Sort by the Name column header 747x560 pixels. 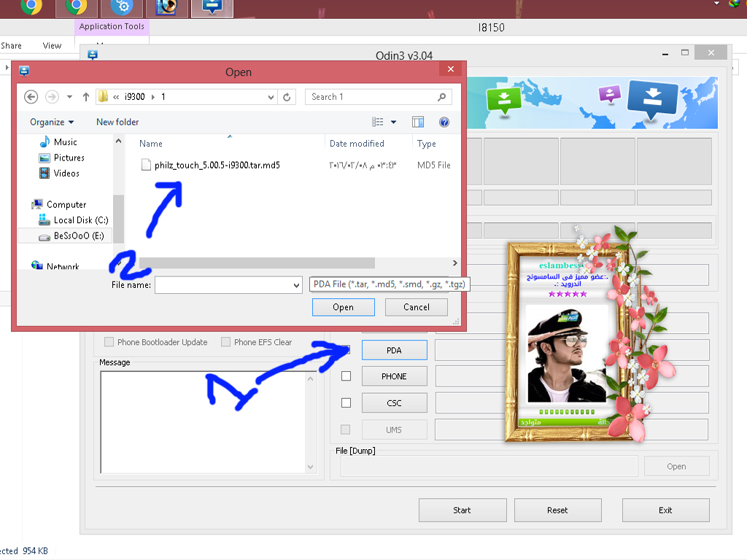pos(150,144)
